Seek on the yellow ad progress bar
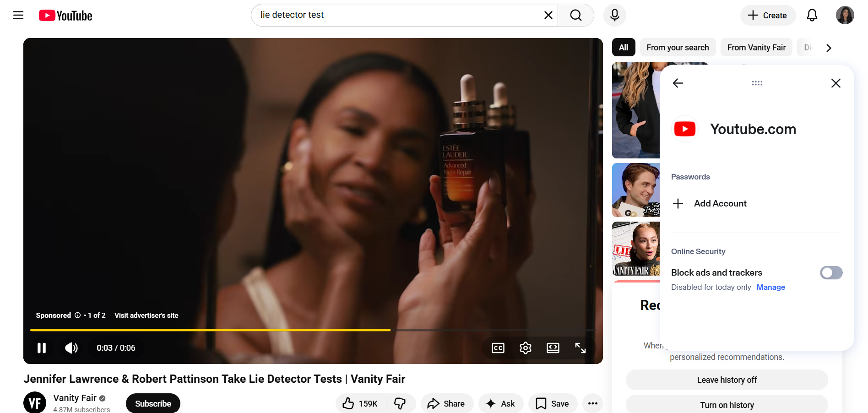 (x=313, y=330)
